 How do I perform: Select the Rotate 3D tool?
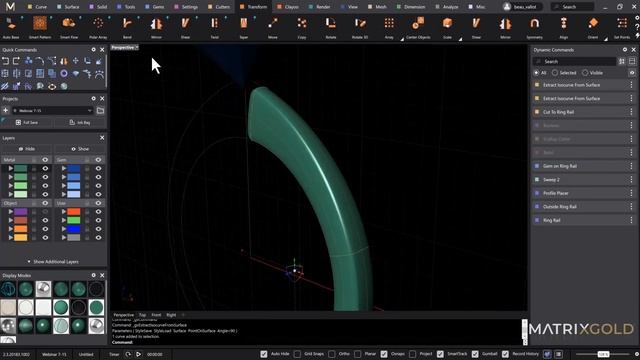click(x=360, y=27)
